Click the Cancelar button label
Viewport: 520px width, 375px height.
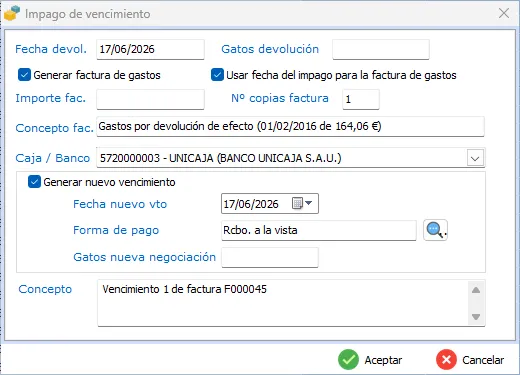483,360
